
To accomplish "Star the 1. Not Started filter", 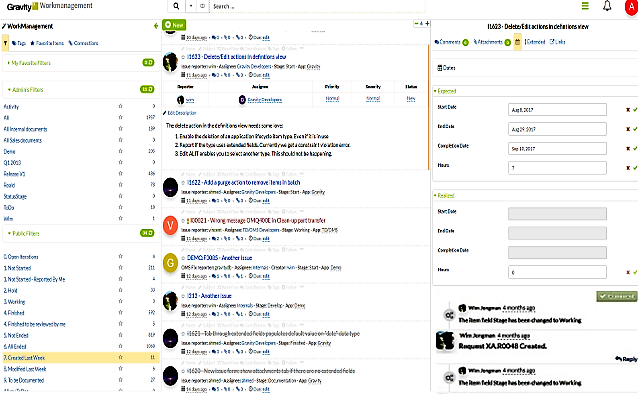I will [x=120, y=267].
